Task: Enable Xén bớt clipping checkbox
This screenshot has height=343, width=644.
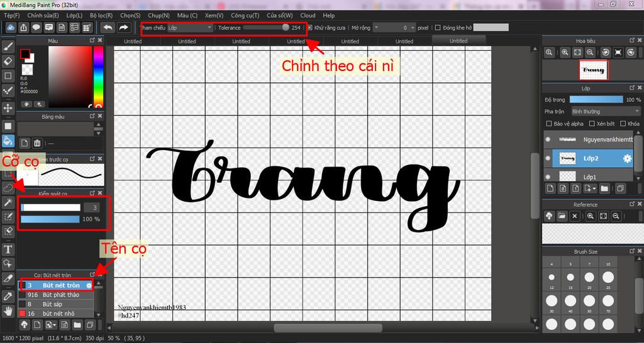Action: point(592,124)
